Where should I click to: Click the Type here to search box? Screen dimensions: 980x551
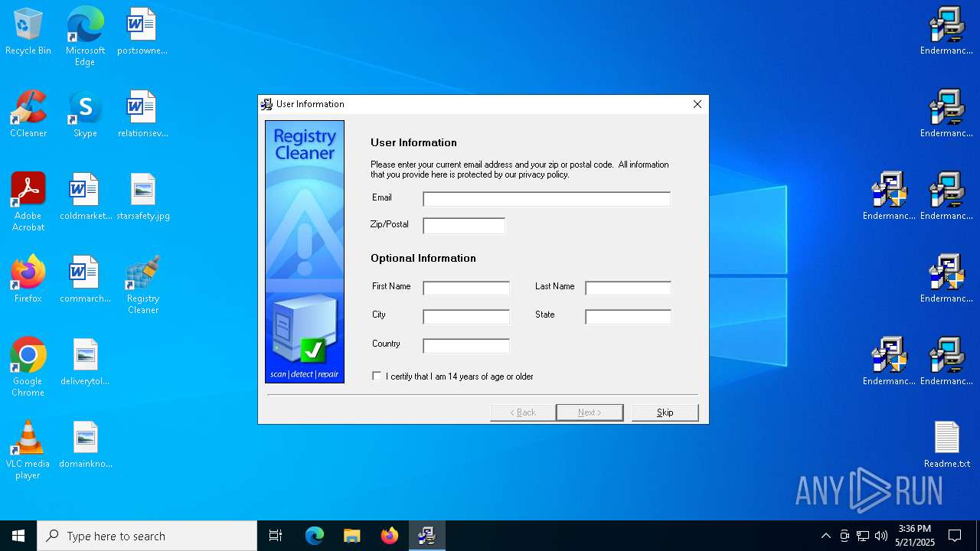coord(147,536)
